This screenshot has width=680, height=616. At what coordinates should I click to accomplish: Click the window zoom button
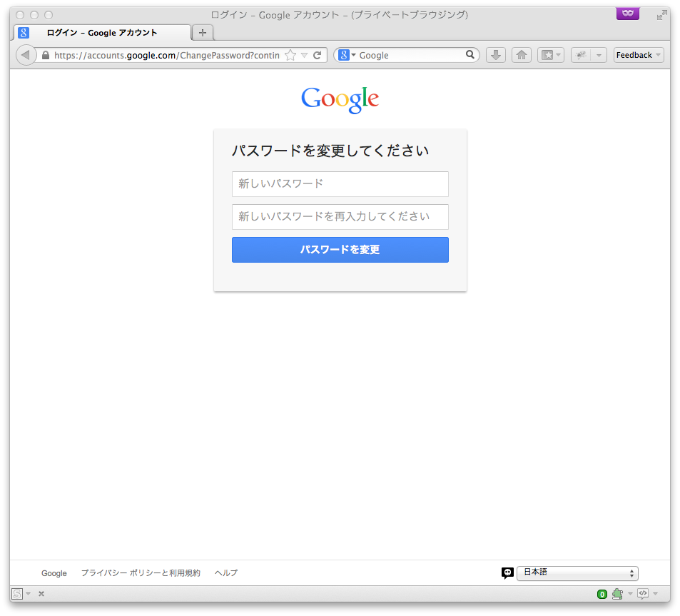click(x=49, y=15)
